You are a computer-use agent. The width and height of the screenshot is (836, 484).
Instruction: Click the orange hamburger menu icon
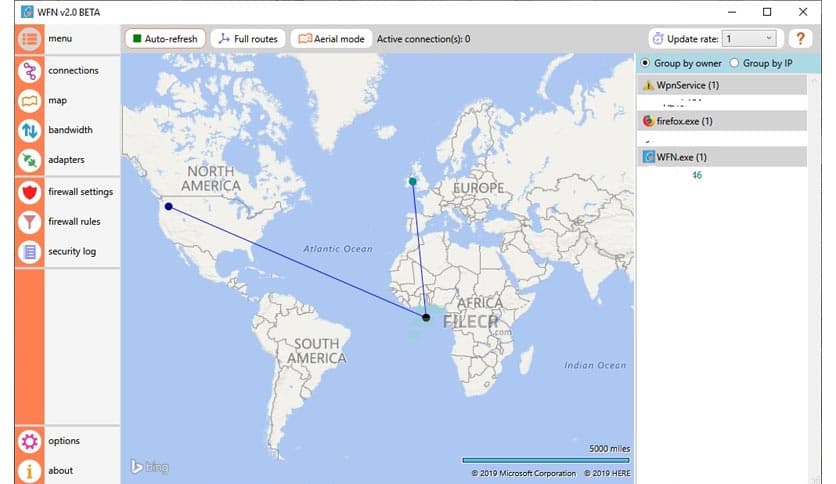[x=29, y=39]
